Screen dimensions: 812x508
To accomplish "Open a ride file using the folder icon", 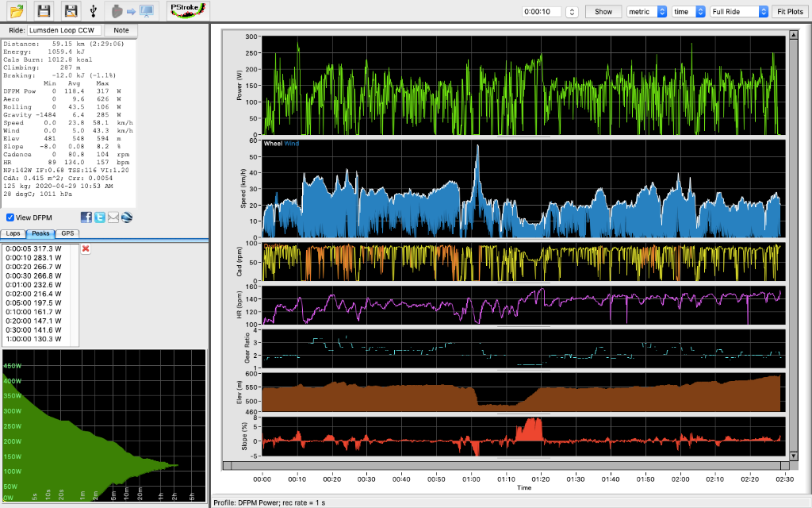I will pyautogui.click(x=16, y=10).
